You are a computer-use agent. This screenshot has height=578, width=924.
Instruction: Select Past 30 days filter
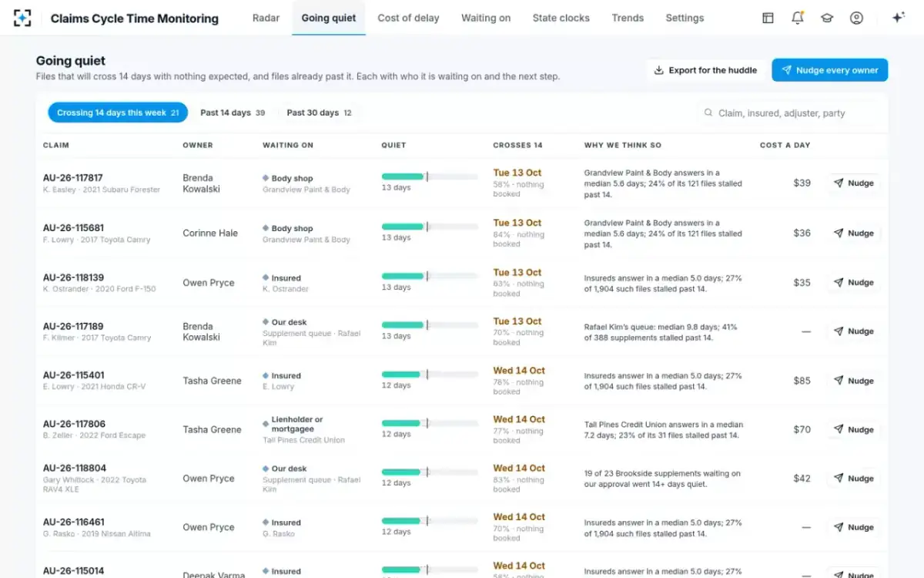[319, 113]
